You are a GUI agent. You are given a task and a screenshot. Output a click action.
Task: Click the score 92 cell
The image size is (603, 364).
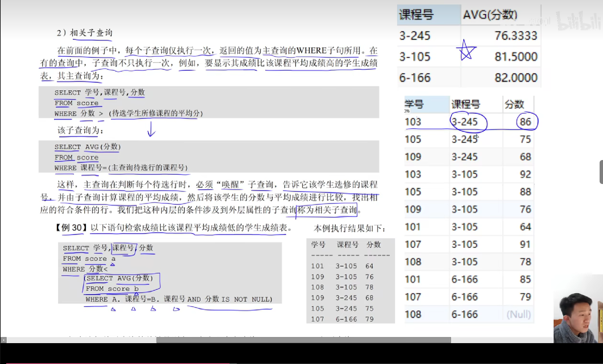coord(525,174)
